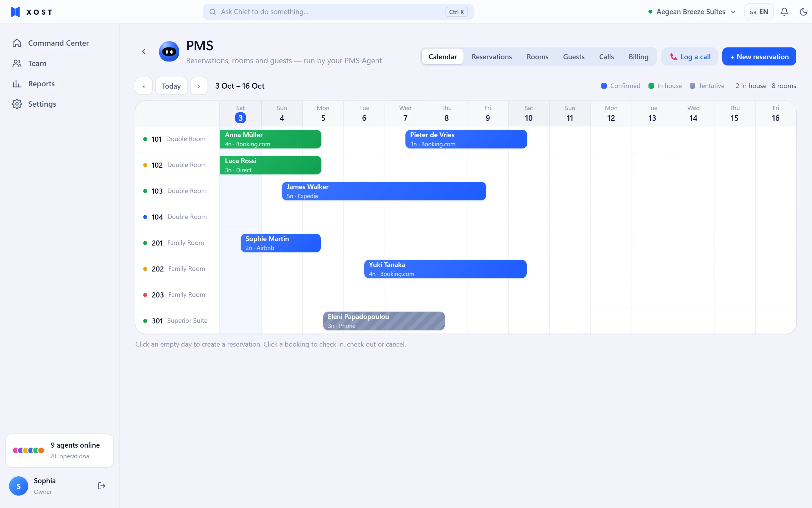The width and height of the screenshot is (812, 508).
Task: Go to next calendar period
Action: [199, 86]
